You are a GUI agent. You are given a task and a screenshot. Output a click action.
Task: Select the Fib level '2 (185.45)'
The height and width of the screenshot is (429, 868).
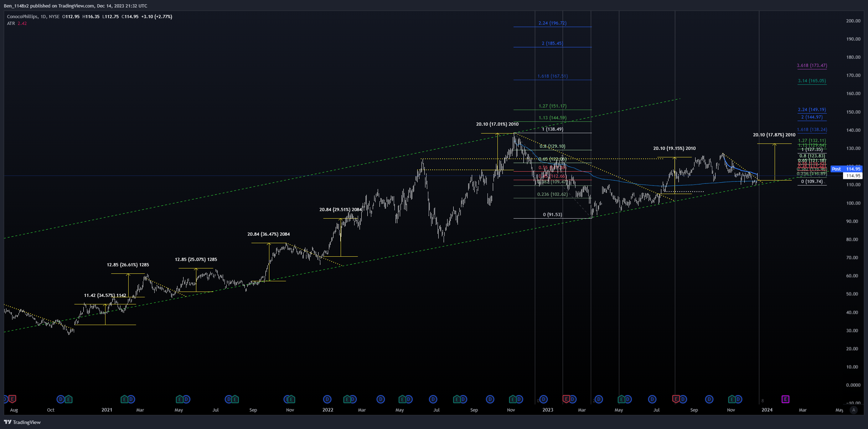coord(552,43)
